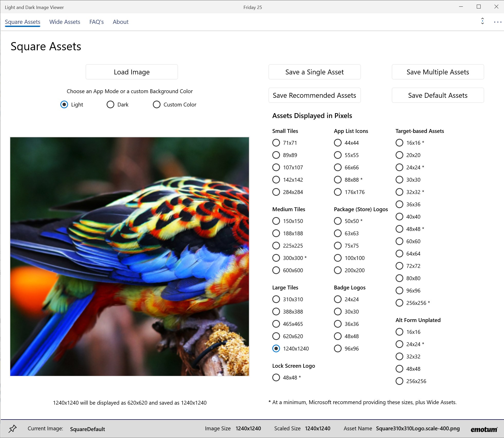
Task: Click Save Recommended Assets button
Action: (x=314, y=95)
